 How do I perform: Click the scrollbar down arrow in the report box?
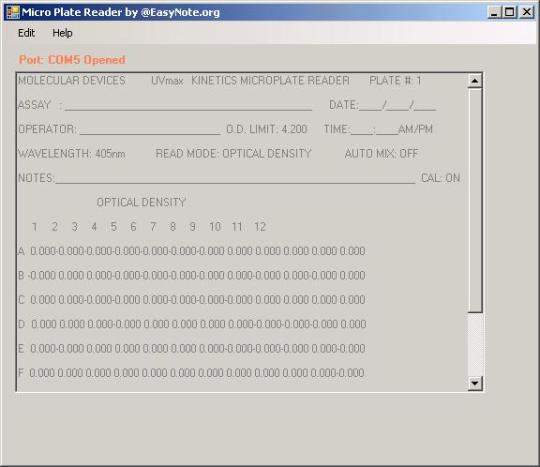[x=475, y=383]
